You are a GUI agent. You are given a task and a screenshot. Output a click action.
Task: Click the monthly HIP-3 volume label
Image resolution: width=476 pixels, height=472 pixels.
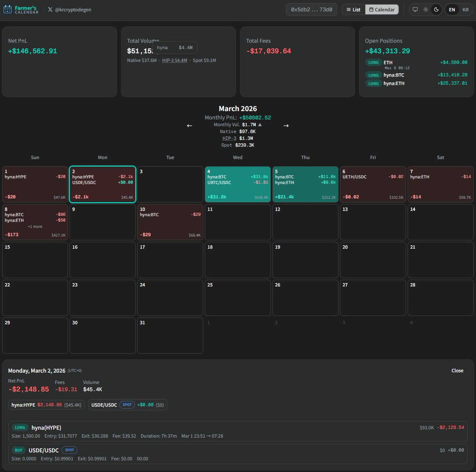[229, 138]
